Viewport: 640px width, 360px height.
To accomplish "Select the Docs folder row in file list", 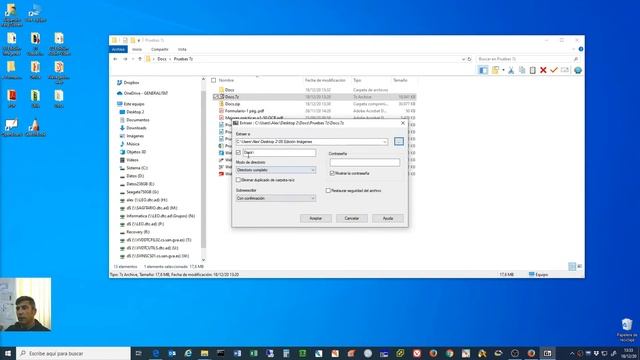I will [313, 90].
